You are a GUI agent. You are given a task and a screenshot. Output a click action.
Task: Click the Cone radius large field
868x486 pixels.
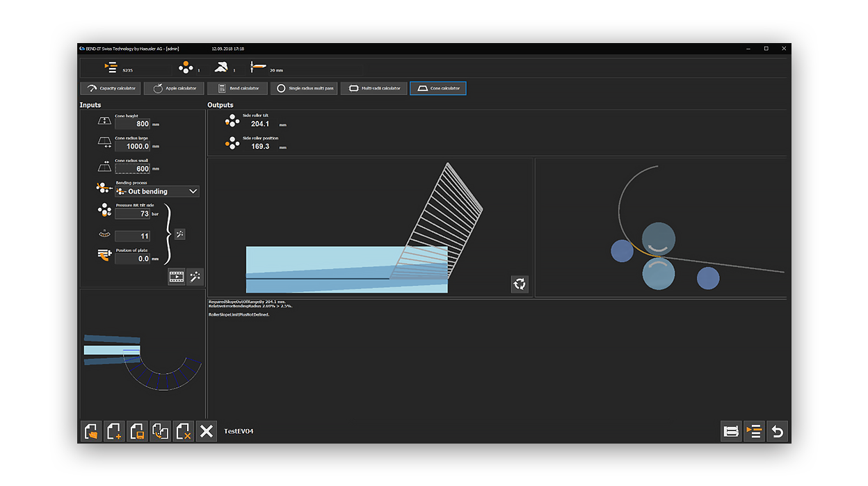[x=133, y=147]
